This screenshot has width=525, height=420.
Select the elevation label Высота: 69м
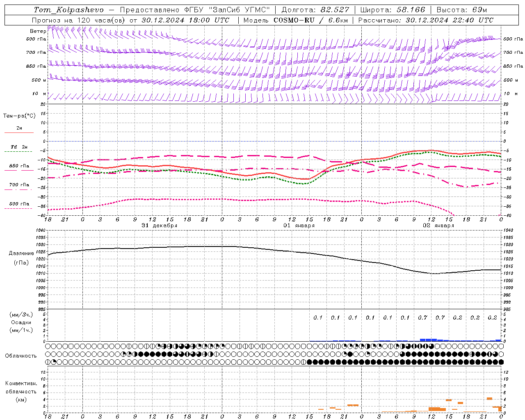click(x=462, y=10)
